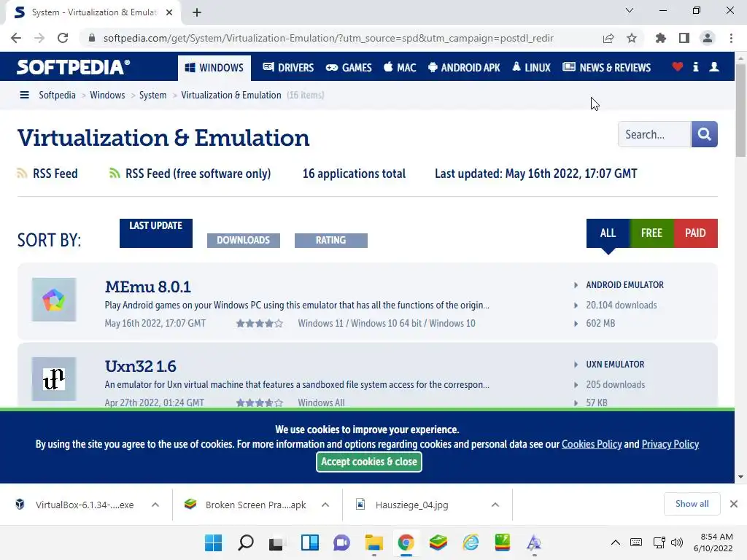Screen dimensions: 747x560
Task: Click Accept cookies & close button
Action: (368, 462)
